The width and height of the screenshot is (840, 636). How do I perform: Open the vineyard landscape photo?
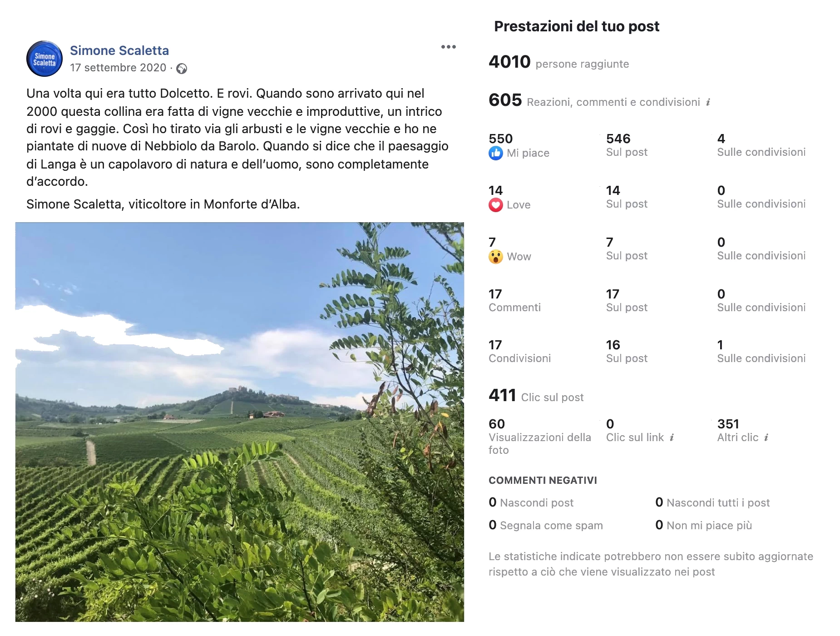pos(240,422)
